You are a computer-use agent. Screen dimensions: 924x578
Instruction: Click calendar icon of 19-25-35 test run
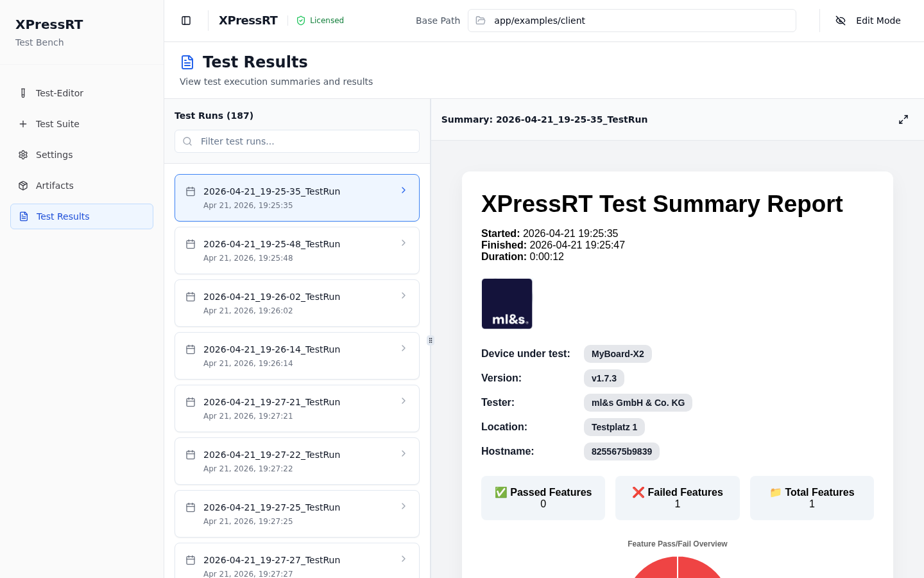(x=191, y=191)
